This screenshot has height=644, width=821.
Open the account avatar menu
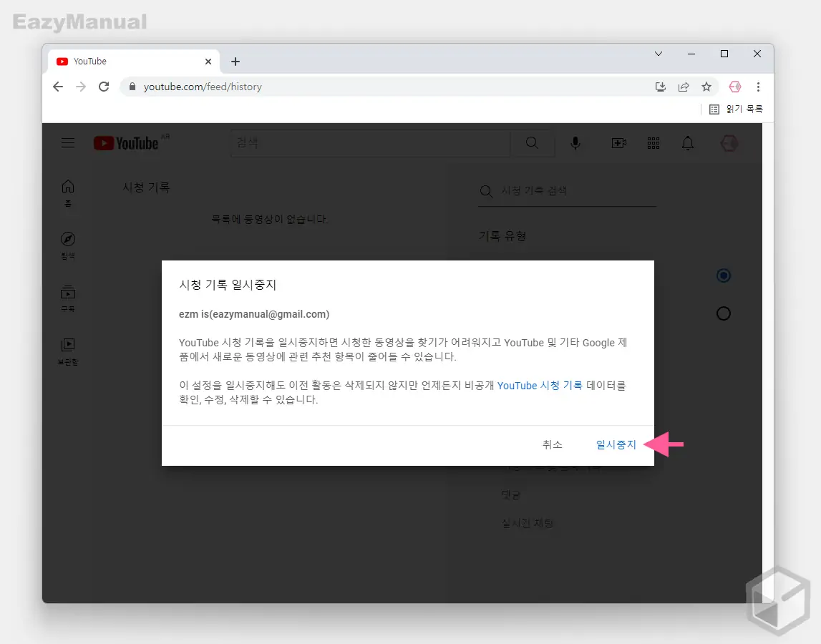[x=729, y=143]
